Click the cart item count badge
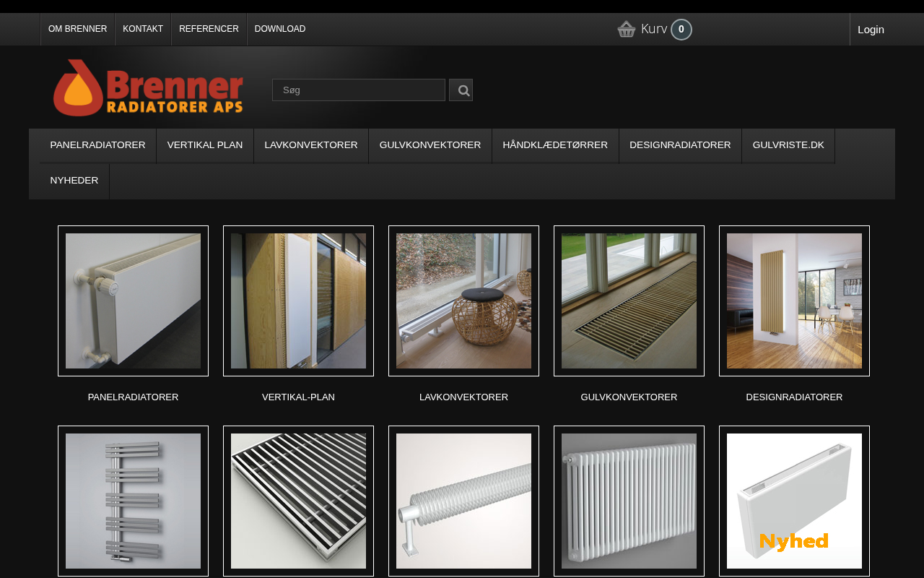This screenshot has height=578, width=924. coord(681,30)
